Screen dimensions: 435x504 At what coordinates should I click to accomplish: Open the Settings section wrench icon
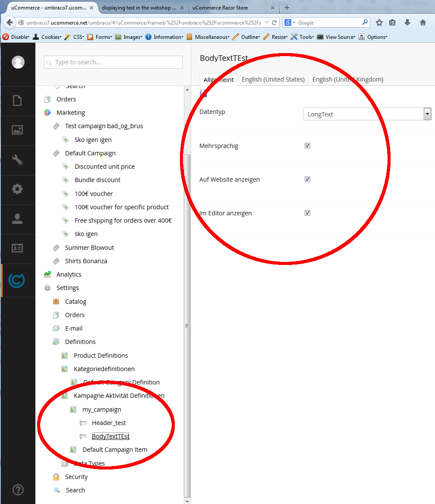(17, 159)
